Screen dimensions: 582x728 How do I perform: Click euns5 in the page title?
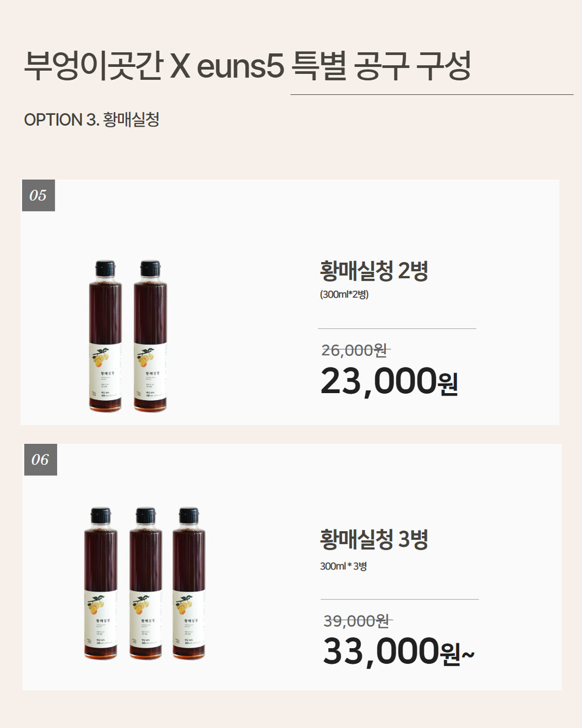[240, 66]
